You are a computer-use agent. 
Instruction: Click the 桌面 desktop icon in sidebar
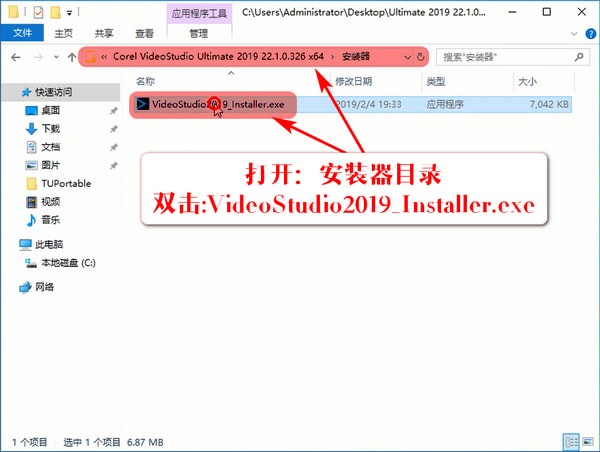31,111
